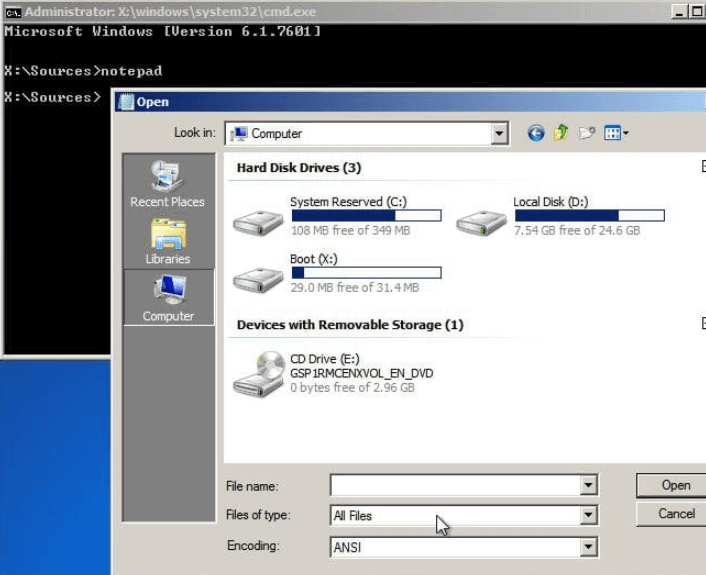Click the notepad icon in Open dialog title
The image size is (706, 575).
tap(127, 102)
